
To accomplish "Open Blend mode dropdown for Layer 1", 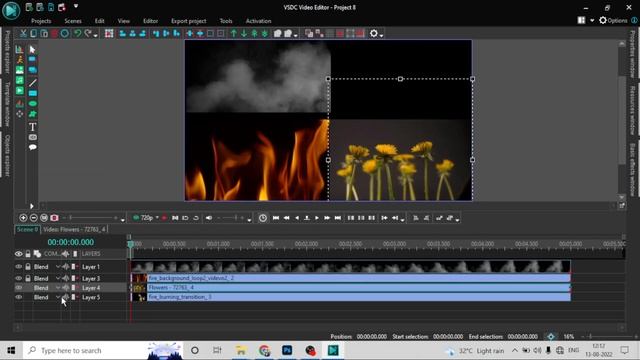I will coord(58,267).
